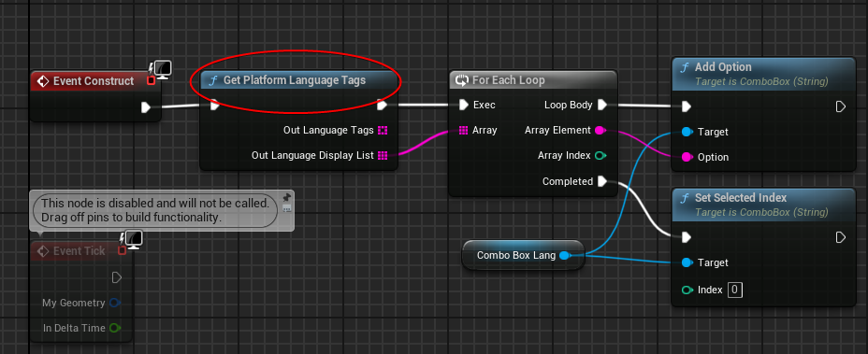868x354 pixels.
Task: Click the Option input pin on Add Option
Action: (x=687, y=157)
